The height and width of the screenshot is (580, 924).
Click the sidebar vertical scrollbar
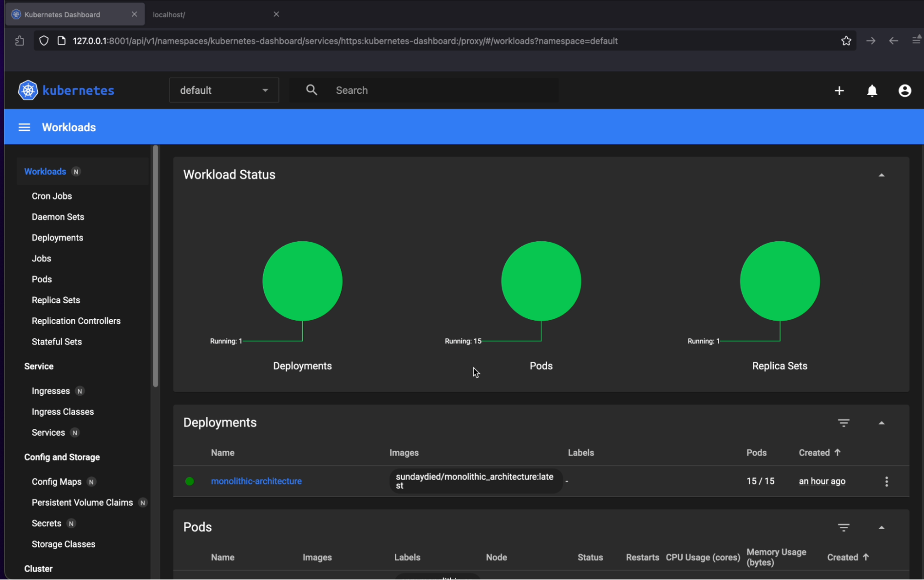[x=155, y=266]
